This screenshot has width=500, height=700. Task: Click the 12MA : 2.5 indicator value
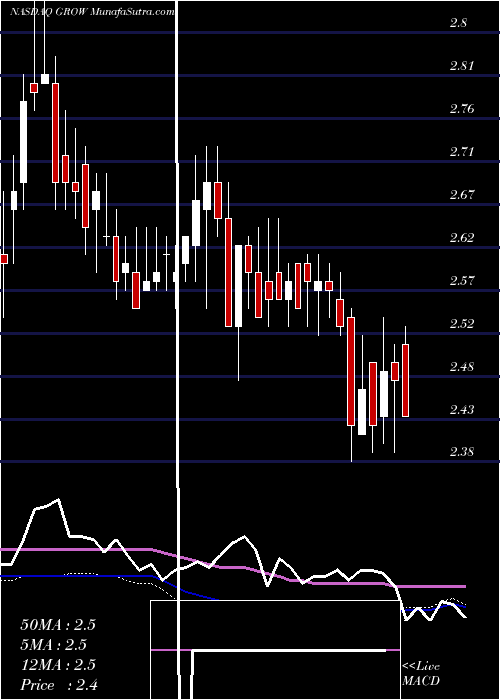[58, 664]
